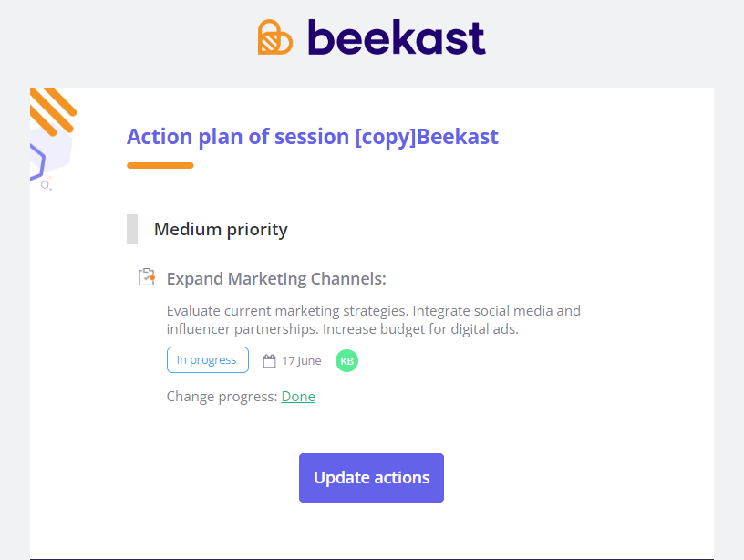Select the 17 June due date
This screenshot has width=744, height=560.
click(x=301, y=361)
